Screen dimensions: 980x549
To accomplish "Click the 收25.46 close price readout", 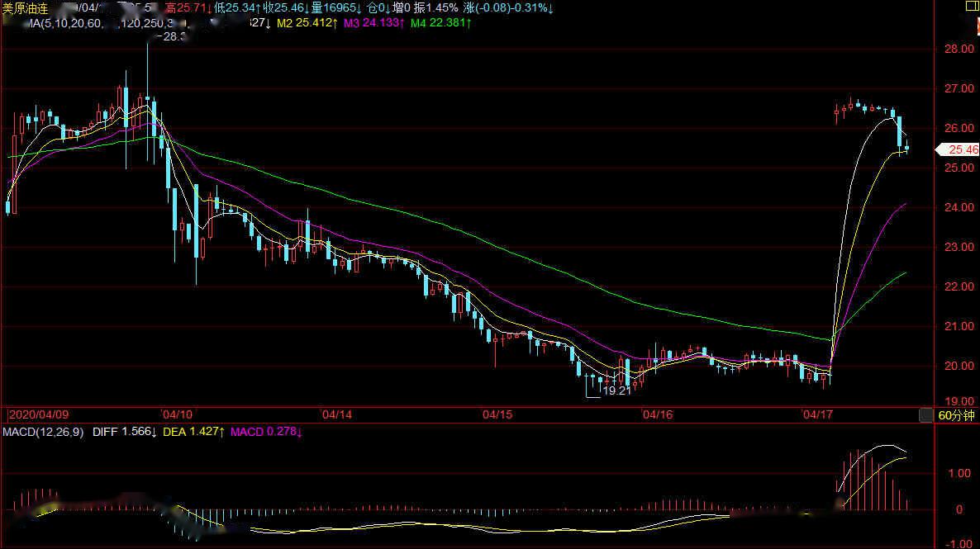I will tap(287, 8).
